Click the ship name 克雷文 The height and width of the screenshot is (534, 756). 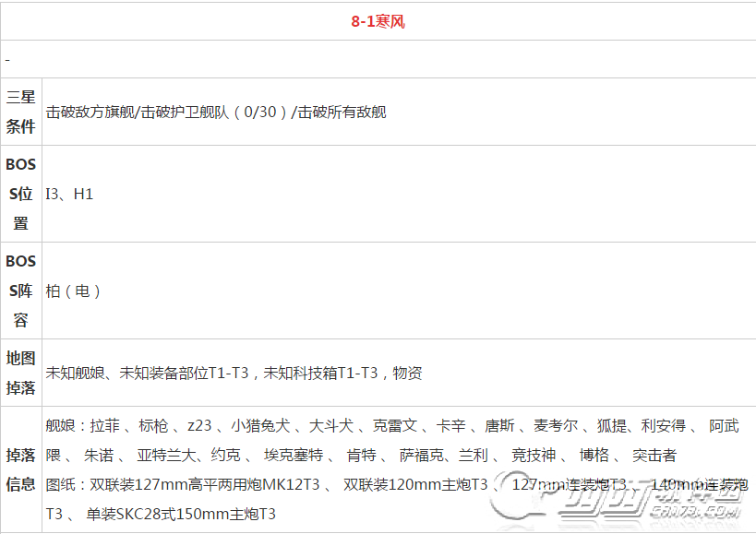tap(395, 426)
